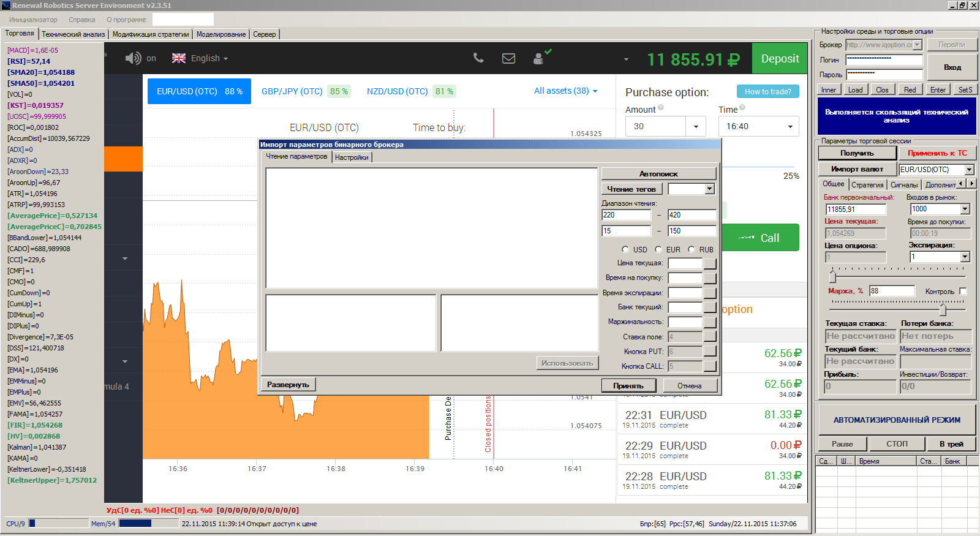Click the green Deposit button

coord(780,59)
